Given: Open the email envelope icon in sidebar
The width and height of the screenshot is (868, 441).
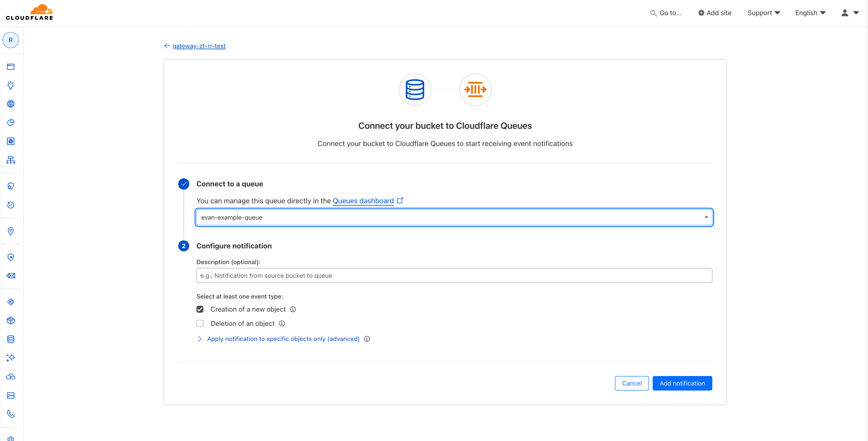Looking at the screenshot, I should (x=11, y=276).
